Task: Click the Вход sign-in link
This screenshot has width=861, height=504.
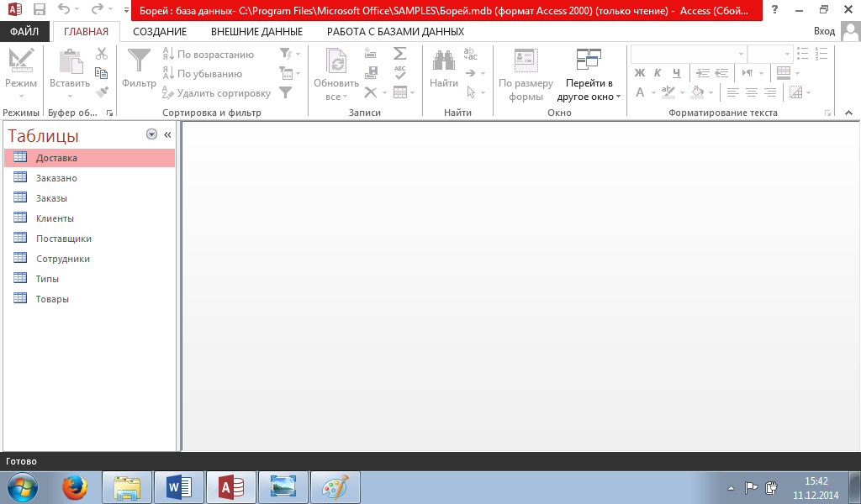Action: click(824, 31)
